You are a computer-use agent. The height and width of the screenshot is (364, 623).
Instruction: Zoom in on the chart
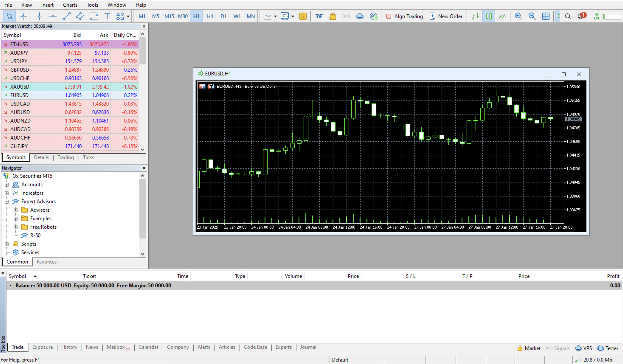(x=519, y=16)
